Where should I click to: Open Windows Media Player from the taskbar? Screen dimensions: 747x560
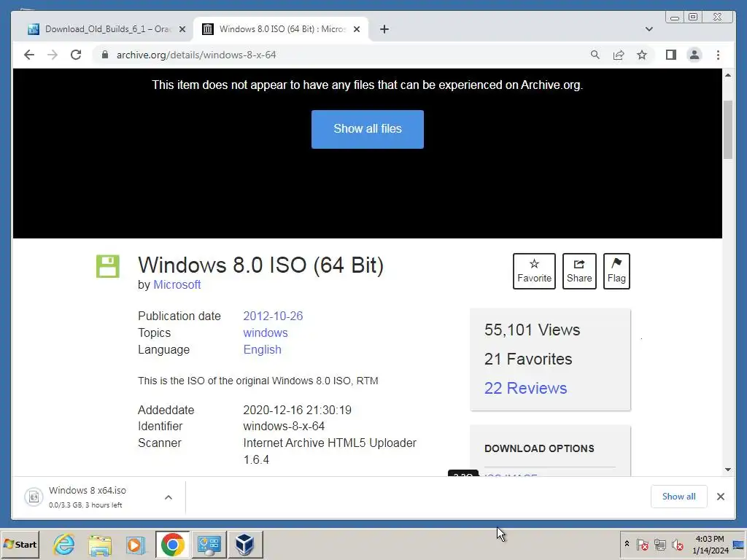[x=136, y=544]
